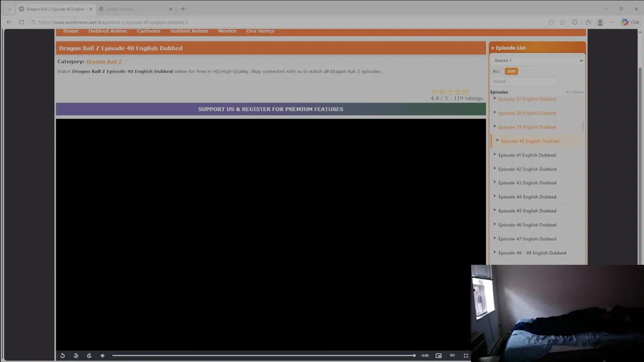Viewport: 644px width, 362px height.
Task: Skip forward with the forward-arrow icon
Action: click(x=89, y=355)
